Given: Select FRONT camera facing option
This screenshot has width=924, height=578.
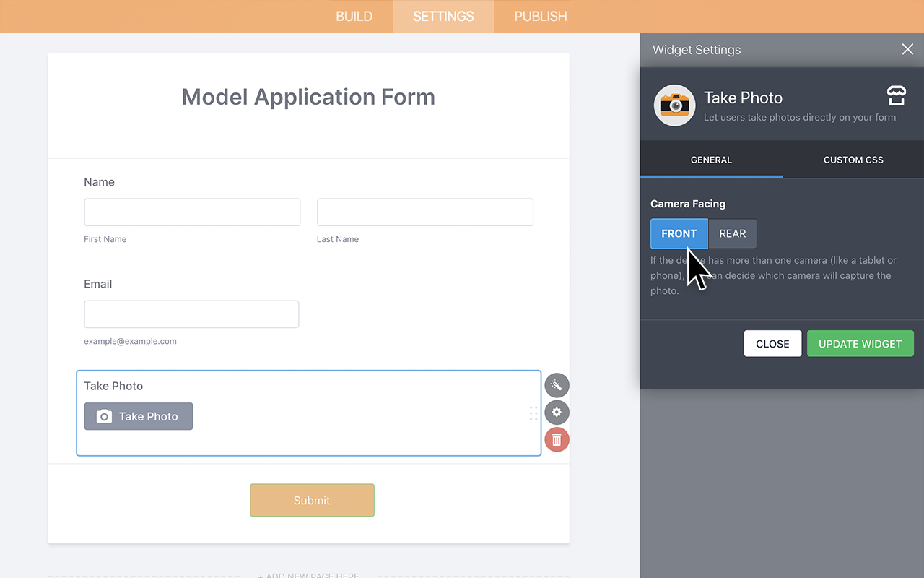Looking at the screenshot, I should coord(679,234).
